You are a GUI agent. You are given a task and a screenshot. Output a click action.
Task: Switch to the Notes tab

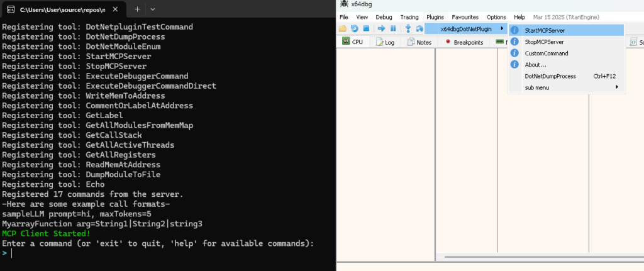click(419, 42)
